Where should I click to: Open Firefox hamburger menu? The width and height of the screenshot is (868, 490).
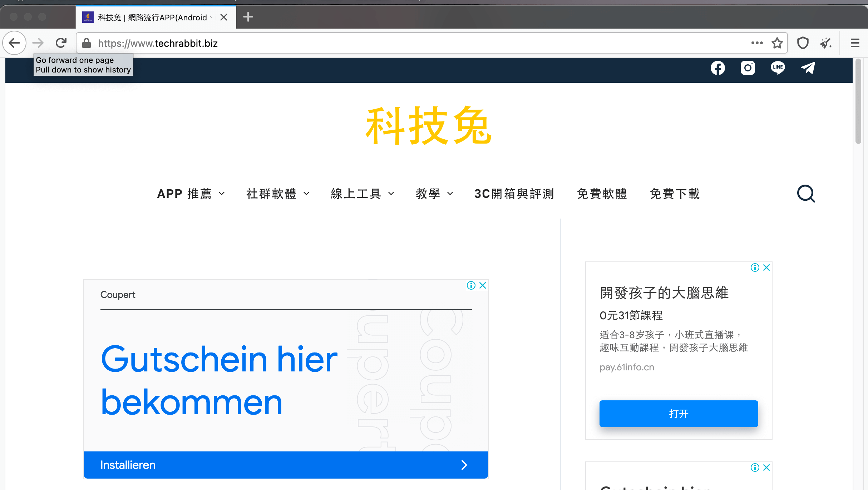855,43
